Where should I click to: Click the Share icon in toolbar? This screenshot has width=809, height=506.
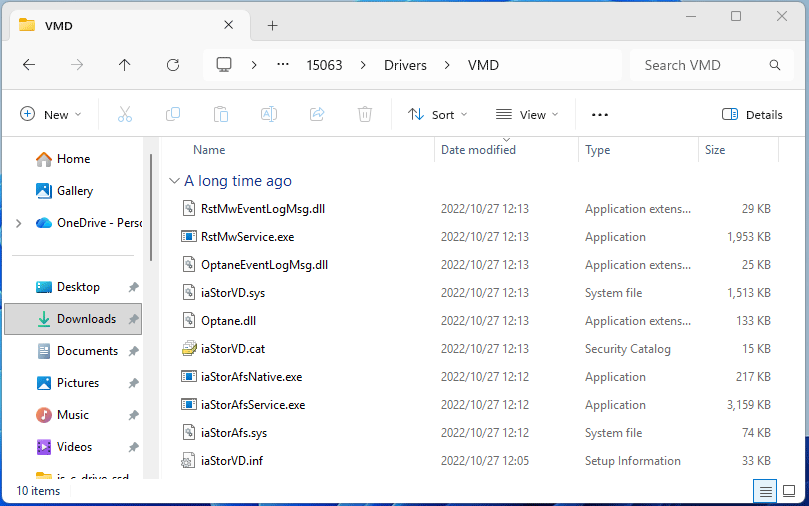coord(317,114)
